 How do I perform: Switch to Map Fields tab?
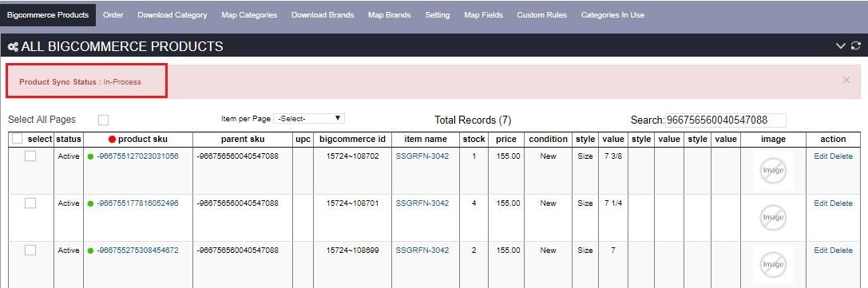click(x=483, y=15)
